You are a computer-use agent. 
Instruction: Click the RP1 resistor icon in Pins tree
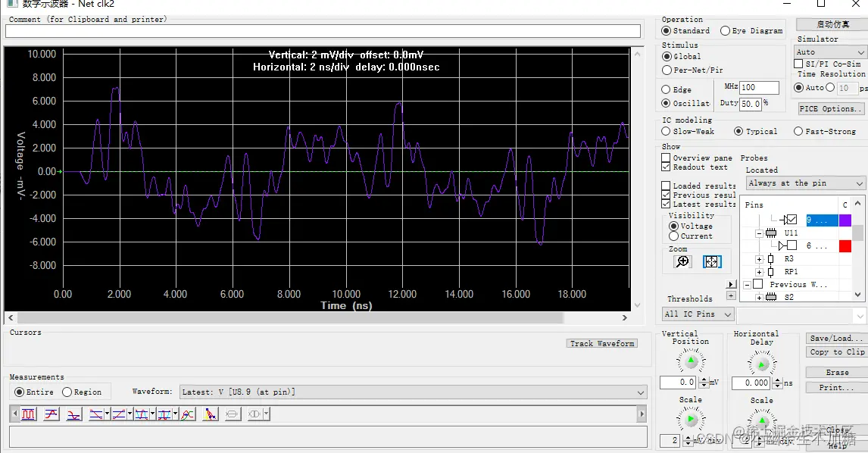[770, 271]
